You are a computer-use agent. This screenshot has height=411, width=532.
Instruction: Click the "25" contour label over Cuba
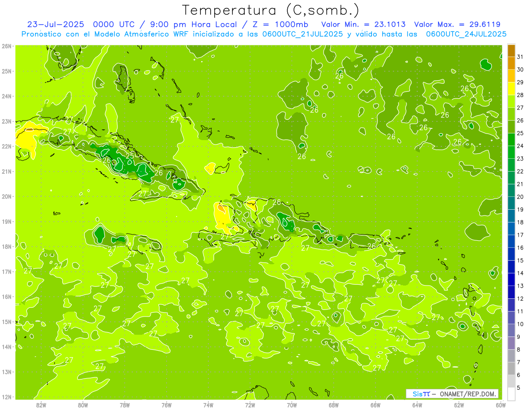click(130, 156)
